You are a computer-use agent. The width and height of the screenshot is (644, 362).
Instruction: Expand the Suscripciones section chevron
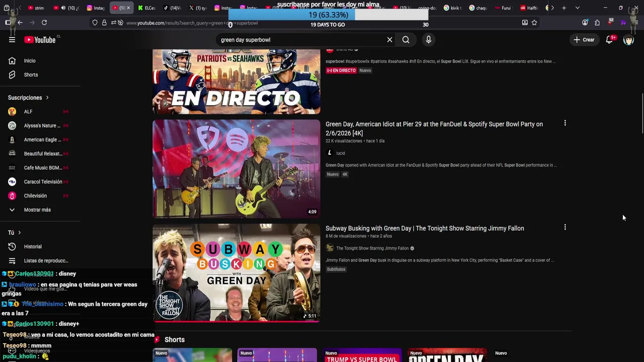(47, 98)
